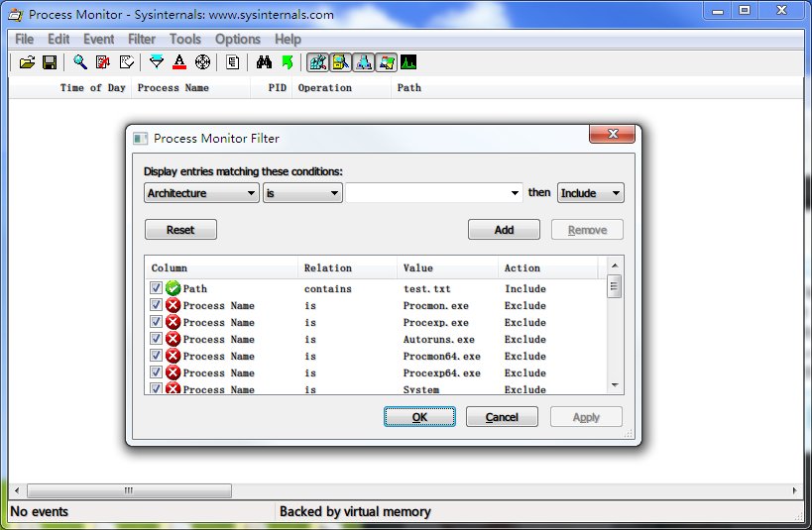Click the Find binoculars icon
812x530 pixels.
click(264, 62)
